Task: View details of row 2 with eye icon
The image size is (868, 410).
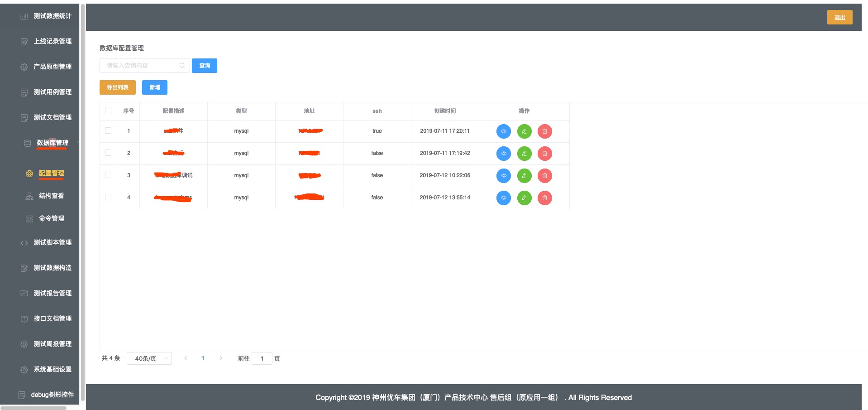Action: point(503,154)
